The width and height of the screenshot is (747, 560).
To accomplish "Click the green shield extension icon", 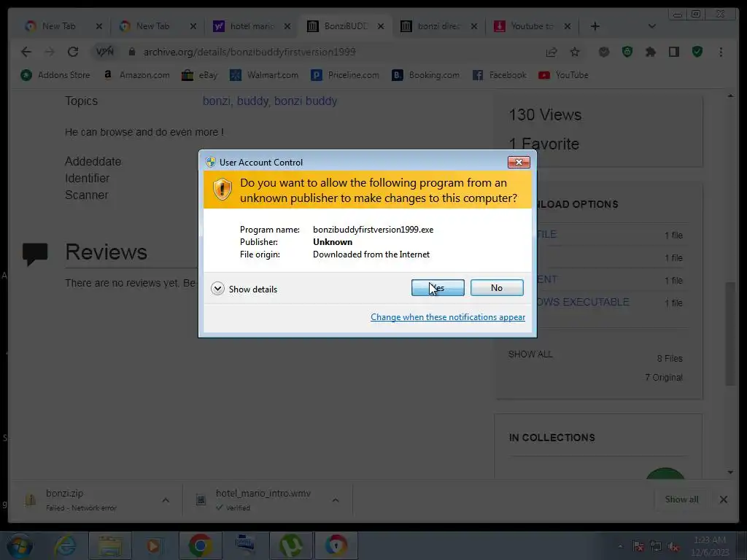I will (627, 52).
